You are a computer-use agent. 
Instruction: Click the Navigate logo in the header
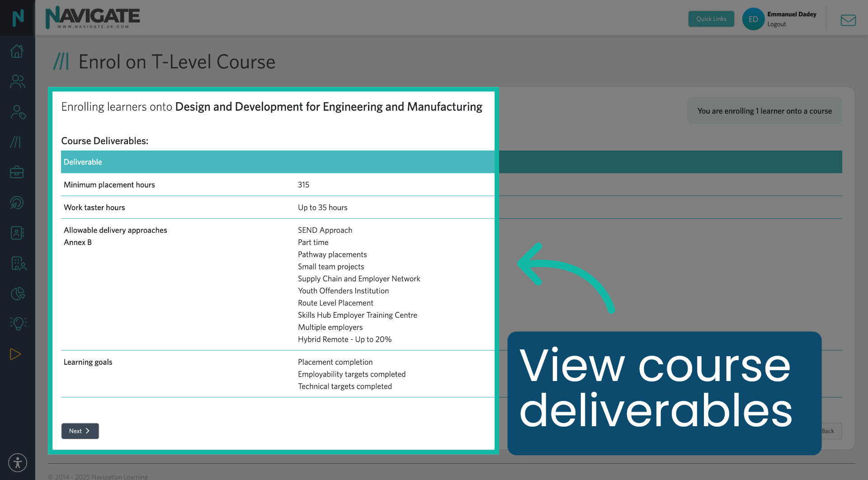[x=92, y=17]
